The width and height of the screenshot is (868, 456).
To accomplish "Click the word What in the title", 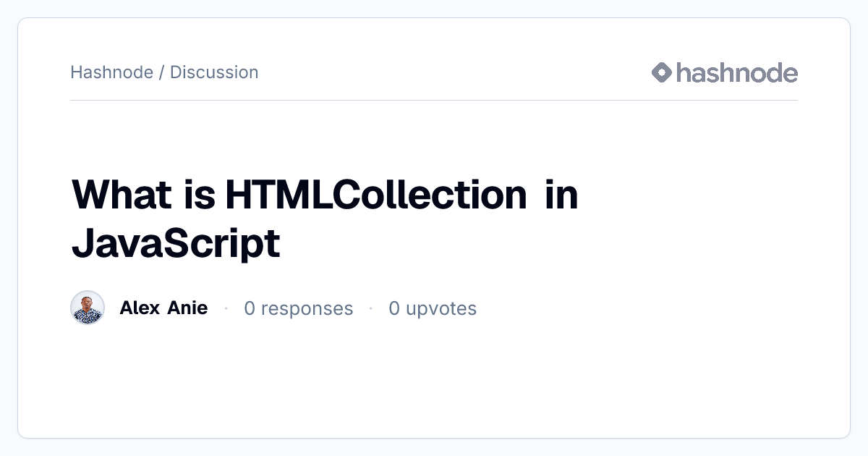I will (x=122, y=195).
